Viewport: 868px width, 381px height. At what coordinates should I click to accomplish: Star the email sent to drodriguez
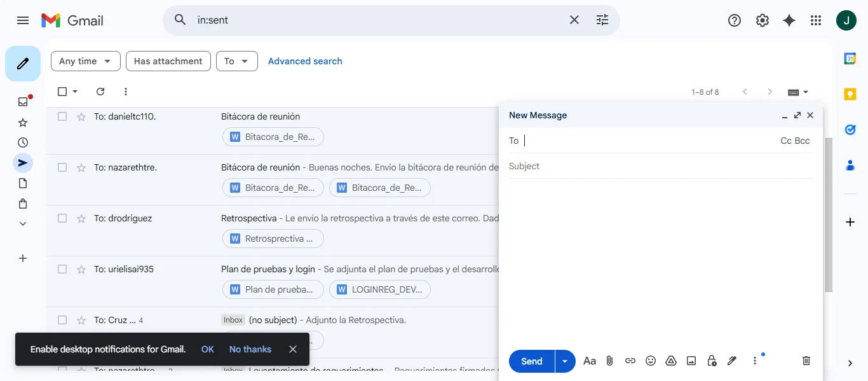click(x=81, y=218)
